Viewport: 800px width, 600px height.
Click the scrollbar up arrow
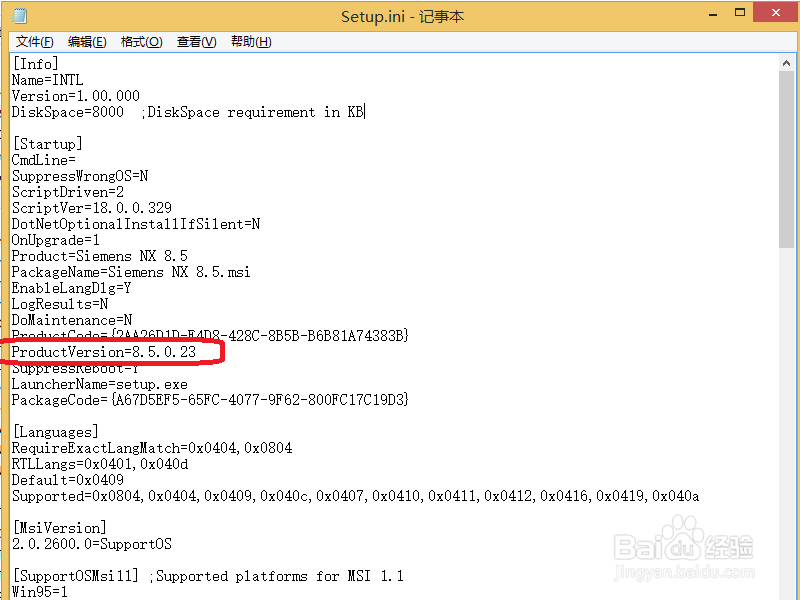pos(786,63)
